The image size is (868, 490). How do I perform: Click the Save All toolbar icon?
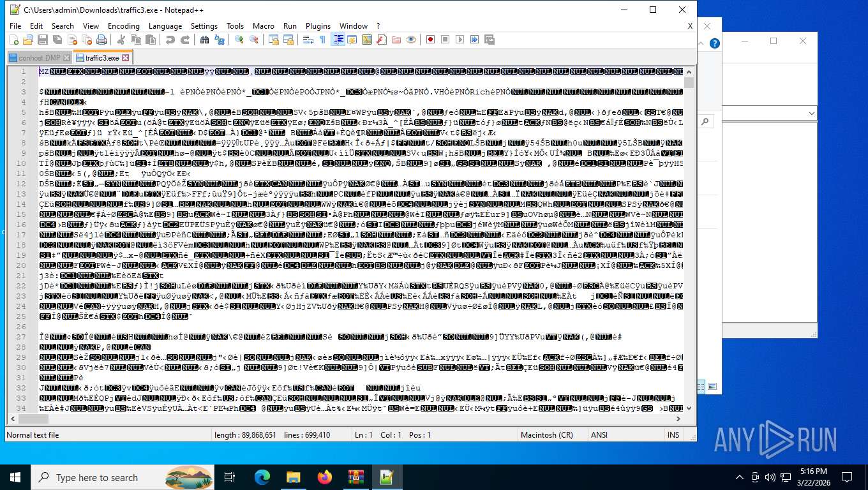click(x=57, y=40)
